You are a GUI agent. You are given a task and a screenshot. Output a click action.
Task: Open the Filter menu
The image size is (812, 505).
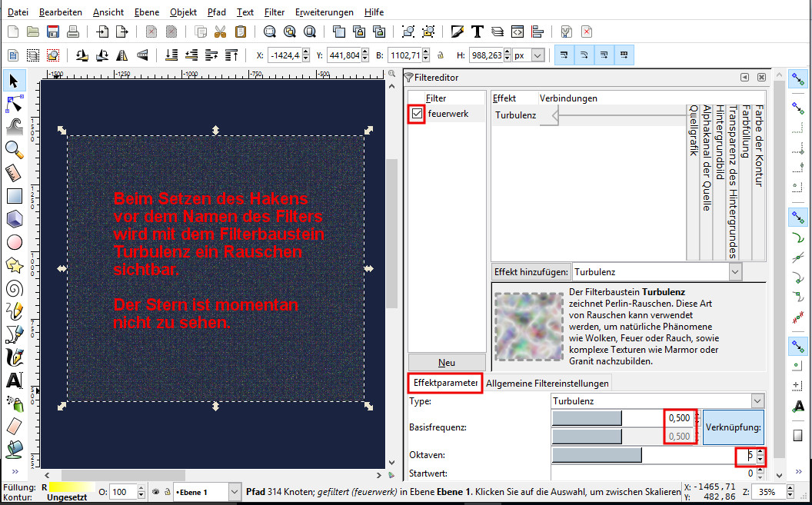click(274, 12)
